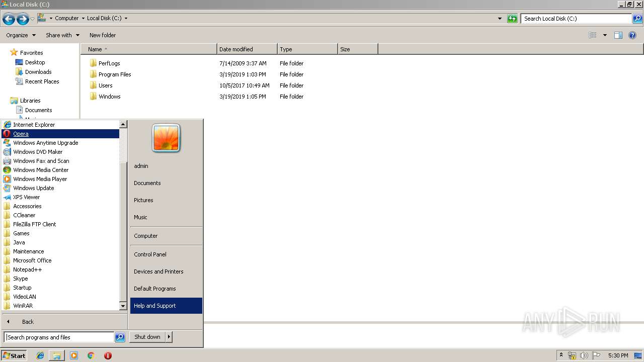Click the Explorer Back navigation button

pos(9,19)
